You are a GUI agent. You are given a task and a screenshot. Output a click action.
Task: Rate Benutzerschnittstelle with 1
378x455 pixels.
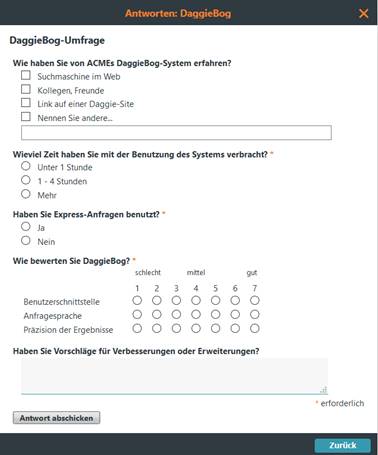pyautogui.click(x=137, y=301)
